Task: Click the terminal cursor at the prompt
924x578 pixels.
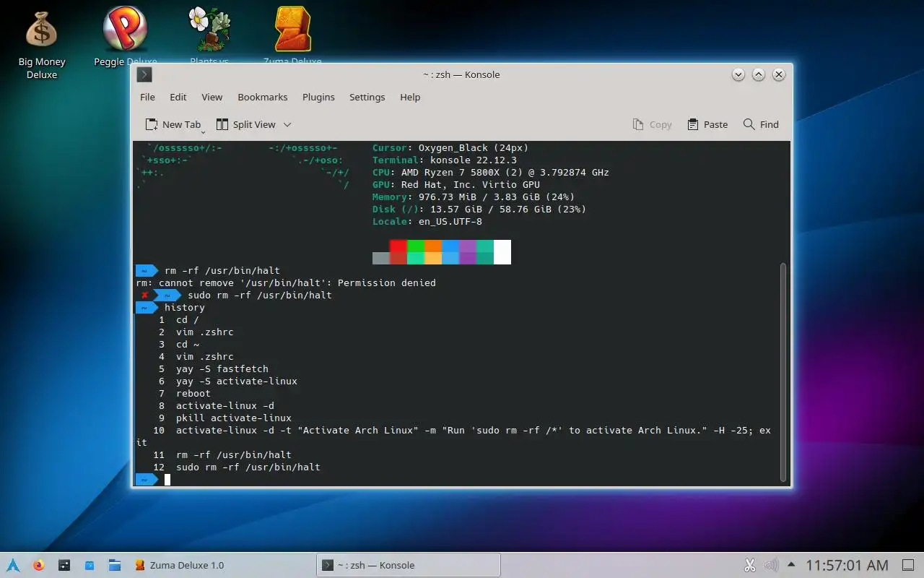Action: point(167,480)
